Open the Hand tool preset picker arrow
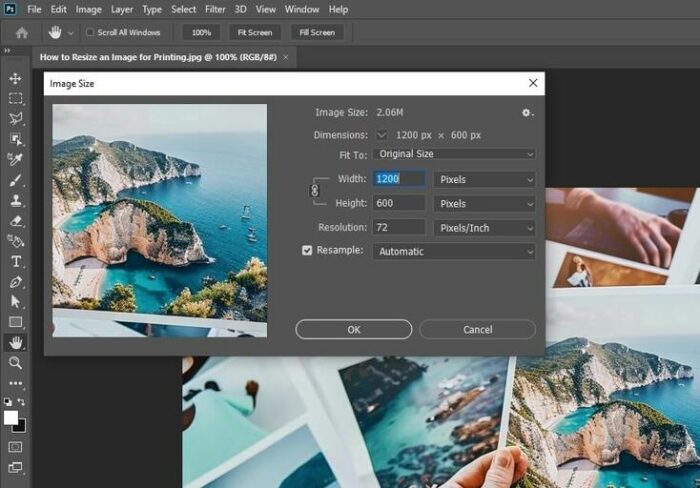Image resolution: width=700 pixels, height=488 pixels. click(71, 33)
